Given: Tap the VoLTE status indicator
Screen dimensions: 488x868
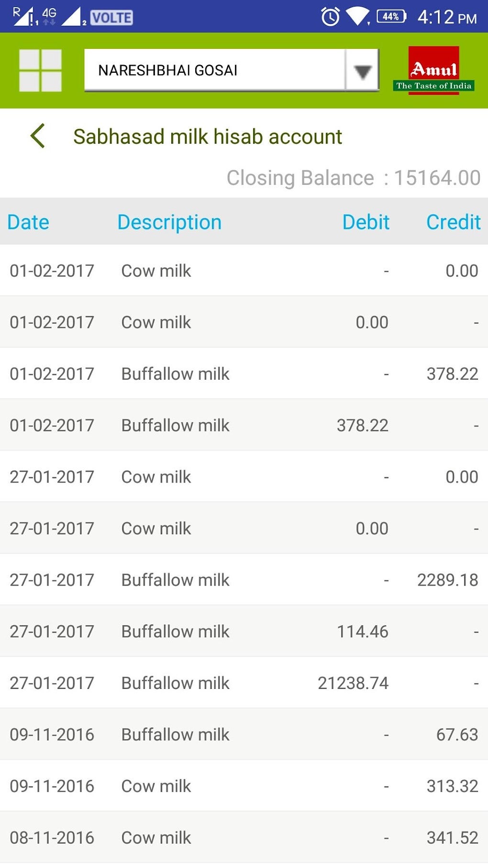Looking at the screenshot, I should (x=111, y=18).
